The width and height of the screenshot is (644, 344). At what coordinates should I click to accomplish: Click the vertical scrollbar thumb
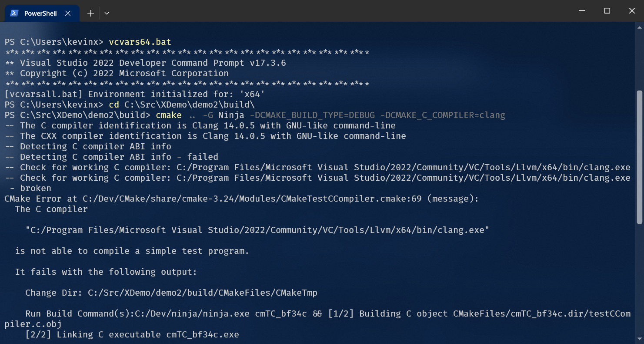click(639, 157)
